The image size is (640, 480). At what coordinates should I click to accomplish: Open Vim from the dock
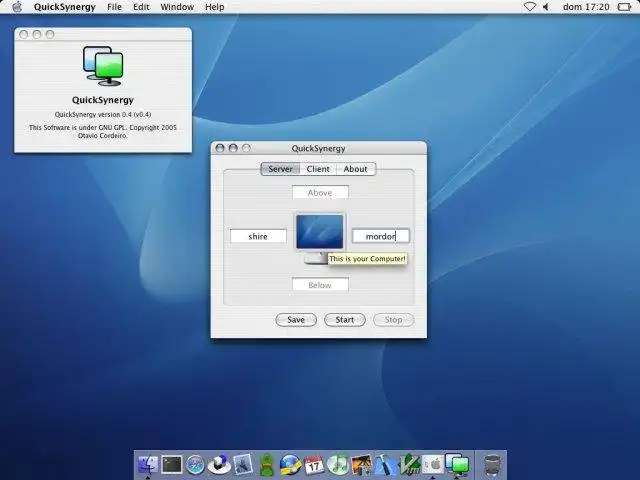409,464
